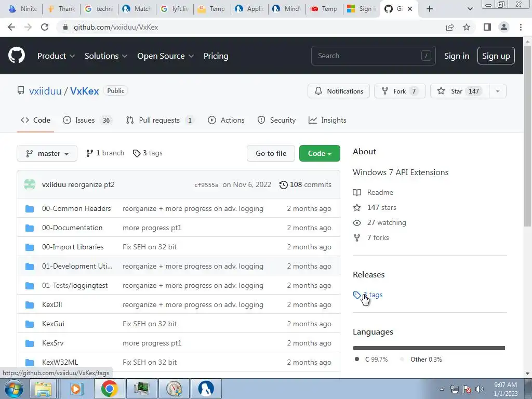Open the Windows Start orb
Viewport: 532px width, 399px height.
coord(14,389)
